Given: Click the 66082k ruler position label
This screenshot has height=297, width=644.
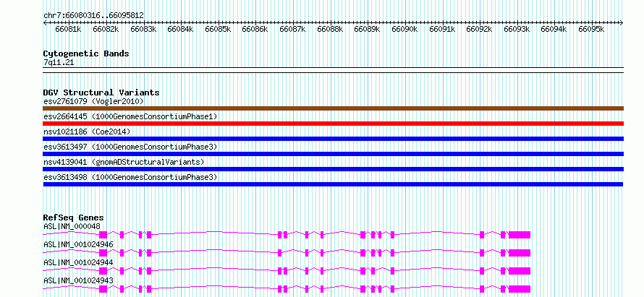Looking at the screenshot, I should [x=106, y=29].
